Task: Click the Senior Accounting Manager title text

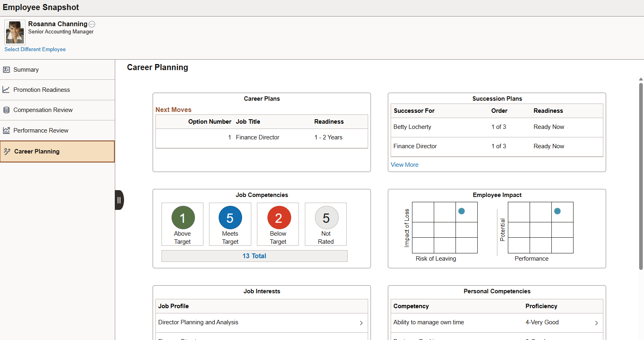Action: tap(61, 32)
